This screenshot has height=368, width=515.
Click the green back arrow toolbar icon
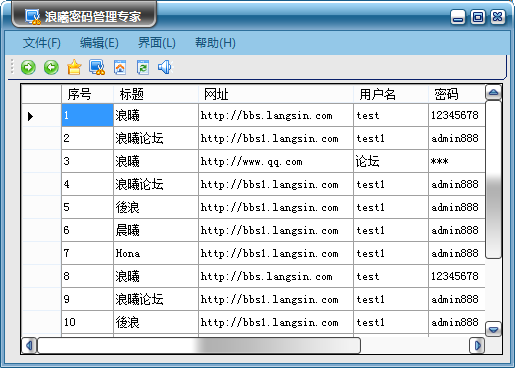pos(51,67)
